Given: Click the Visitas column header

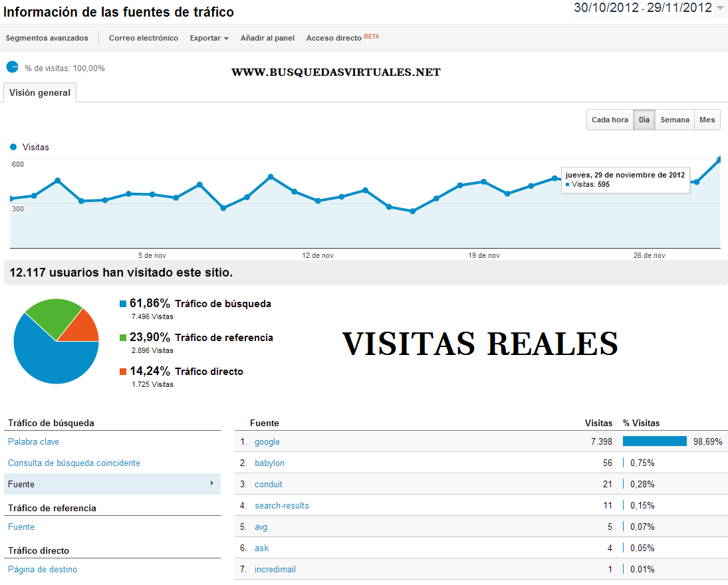Looking at the screenshot, I should [598, 423].
